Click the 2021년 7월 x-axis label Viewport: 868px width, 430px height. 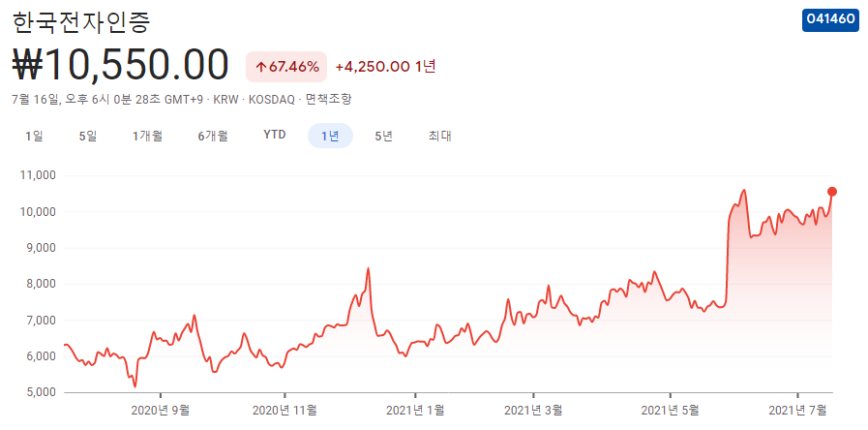pyautogui.click(x=797, y=411)
